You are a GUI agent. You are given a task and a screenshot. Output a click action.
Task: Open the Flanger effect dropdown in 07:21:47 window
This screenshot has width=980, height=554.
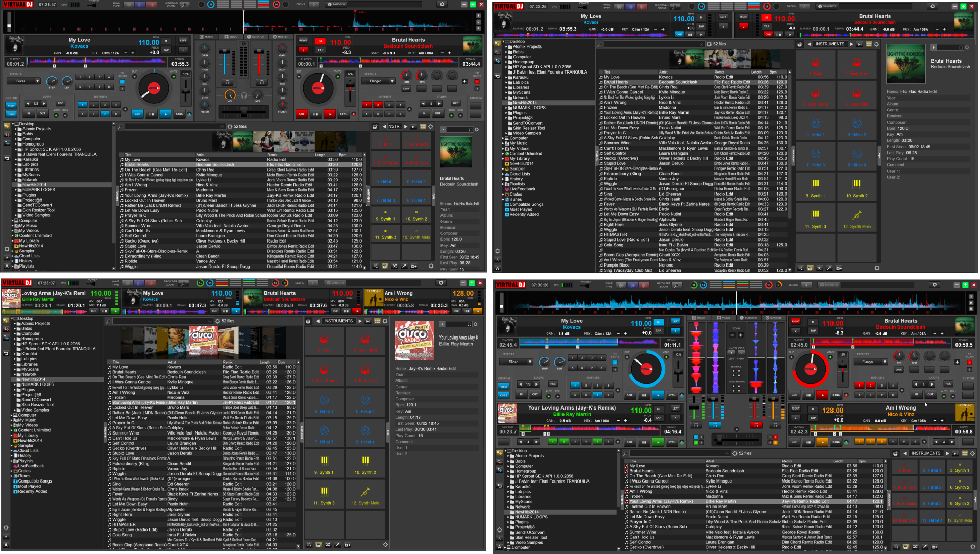(x=393, y=81)
